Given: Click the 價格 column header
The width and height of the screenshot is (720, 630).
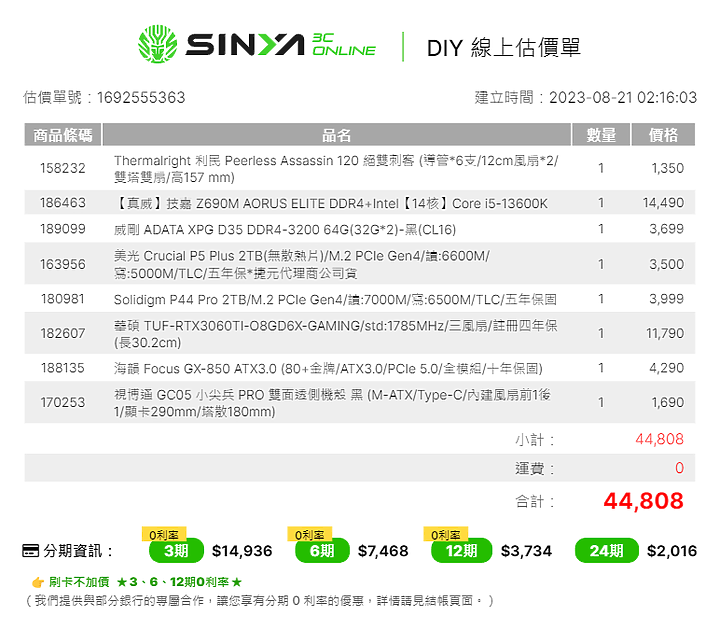Looking at the screenshot, I should (x=663, y=135).
